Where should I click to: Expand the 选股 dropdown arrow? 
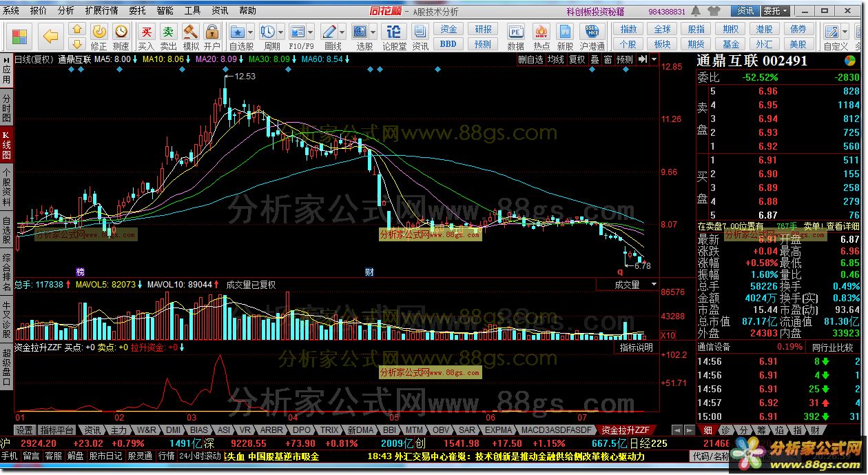(373, 32)
